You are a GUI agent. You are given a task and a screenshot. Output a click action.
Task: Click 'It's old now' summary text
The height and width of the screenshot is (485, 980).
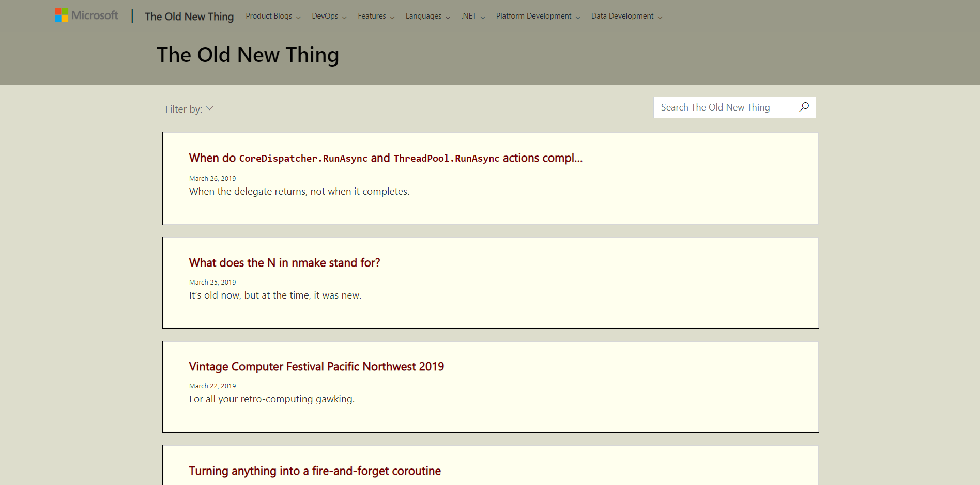tap(275, 295)
